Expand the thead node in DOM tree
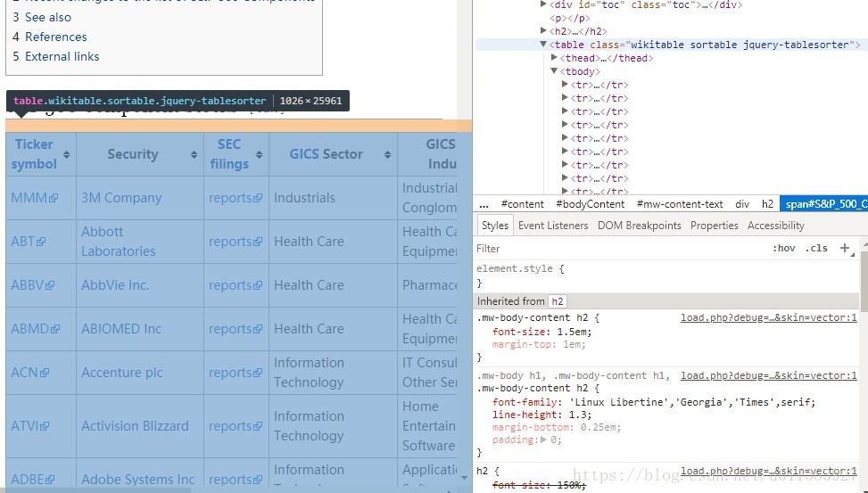This screenshot has height=493, width=868. [554, 58]
